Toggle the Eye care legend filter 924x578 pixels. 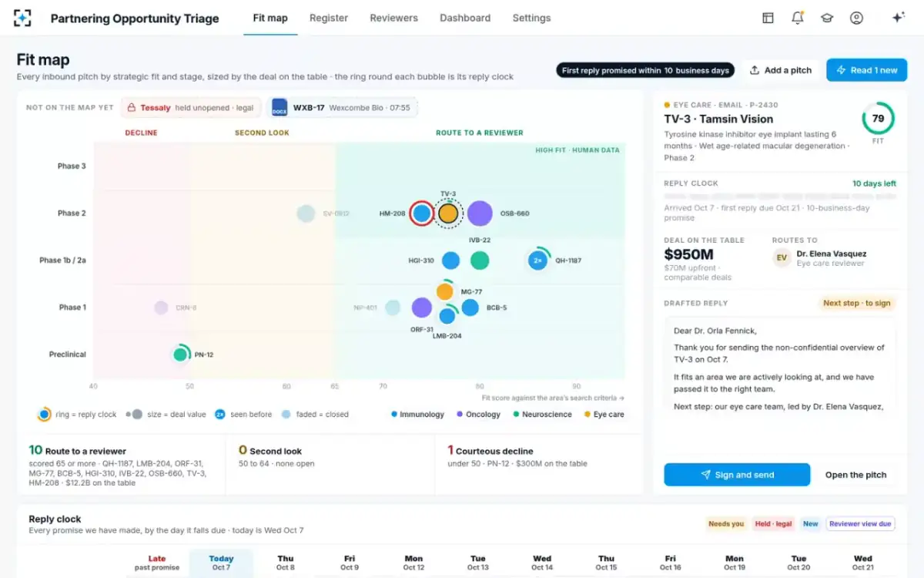coord(604,415)
